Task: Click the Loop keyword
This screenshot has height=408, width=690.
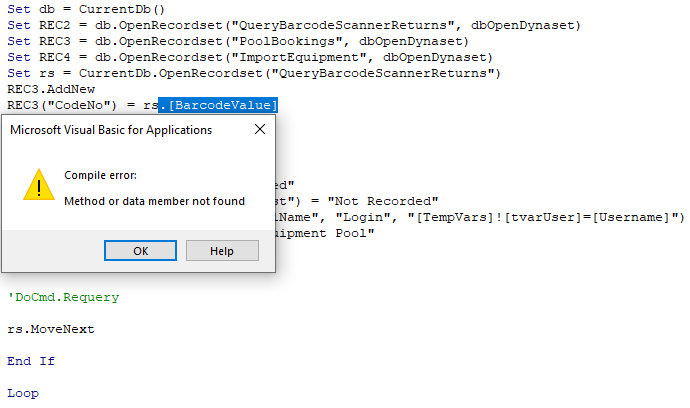Action: pyautogui.click(x=23, y=393)
